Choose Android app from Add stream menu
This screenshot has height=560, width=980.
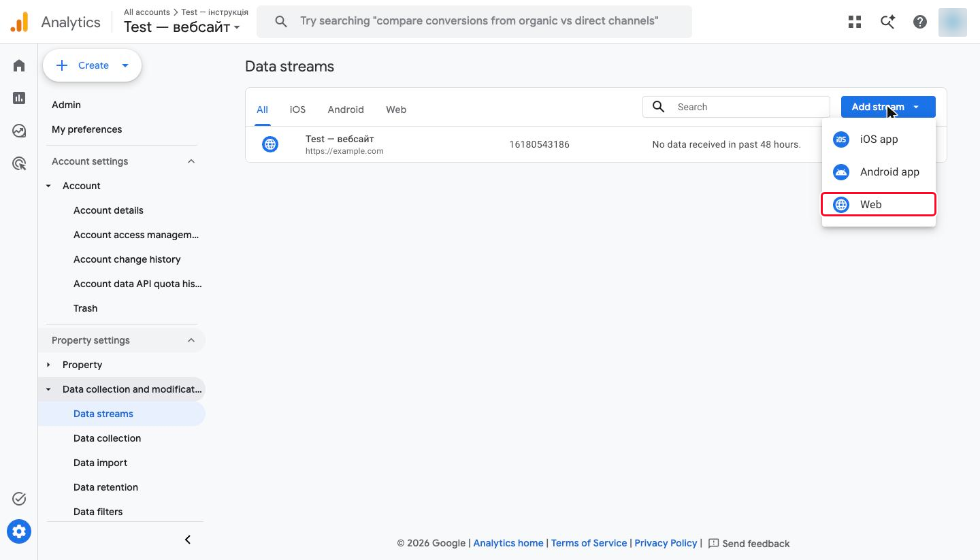[879, 172]
